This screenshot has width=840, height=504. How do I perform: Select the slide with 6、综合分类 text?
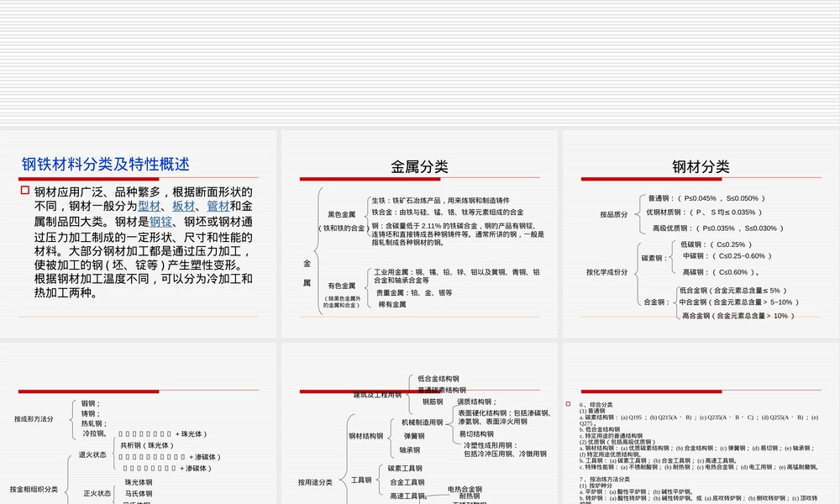(701, 423)
